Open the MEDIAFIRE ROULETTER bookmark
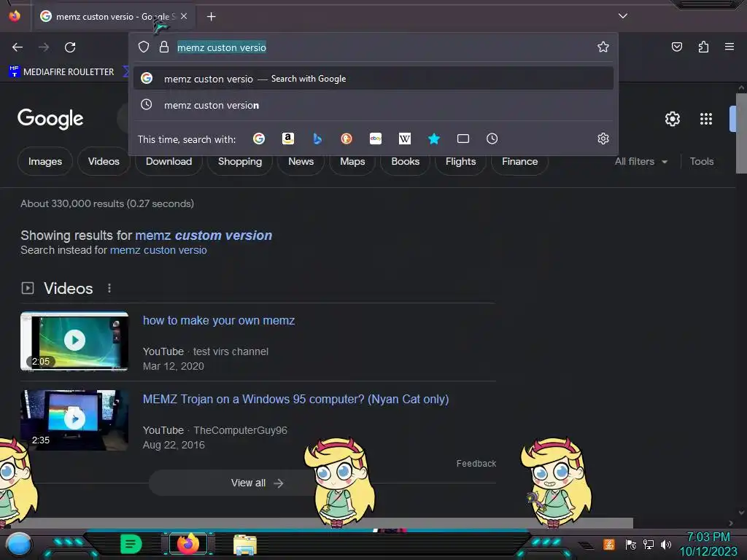 [61, 72]
